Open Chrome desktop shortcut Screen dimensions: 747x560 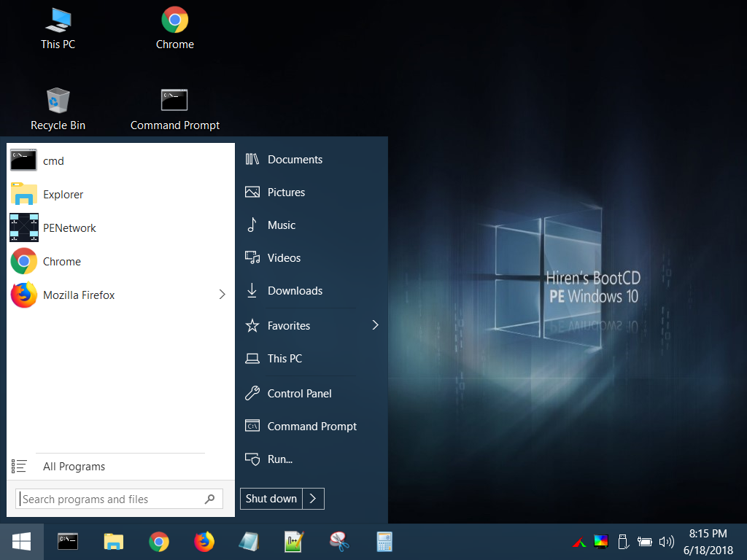click(175, 29)
